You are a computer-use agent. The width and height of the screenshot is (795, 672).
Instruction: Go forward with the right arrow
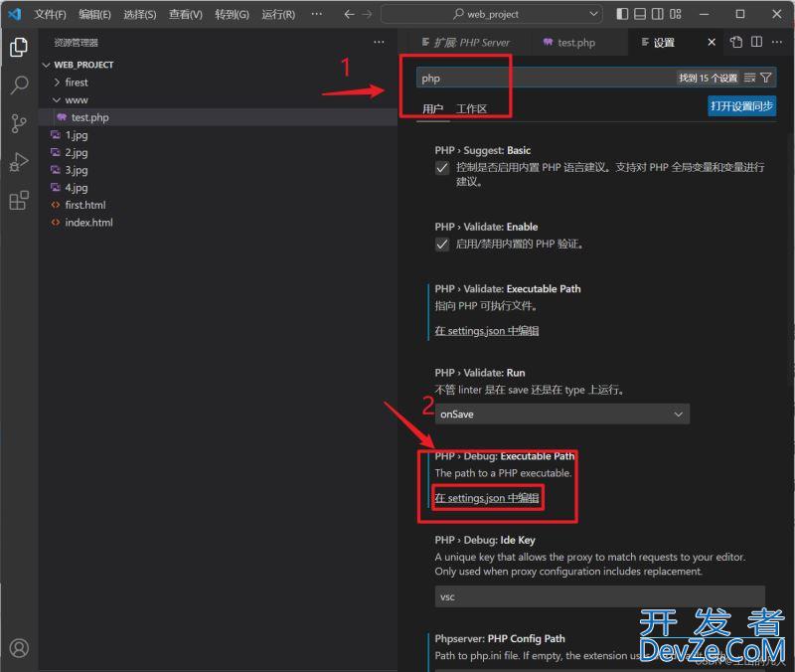coord(367,14)
